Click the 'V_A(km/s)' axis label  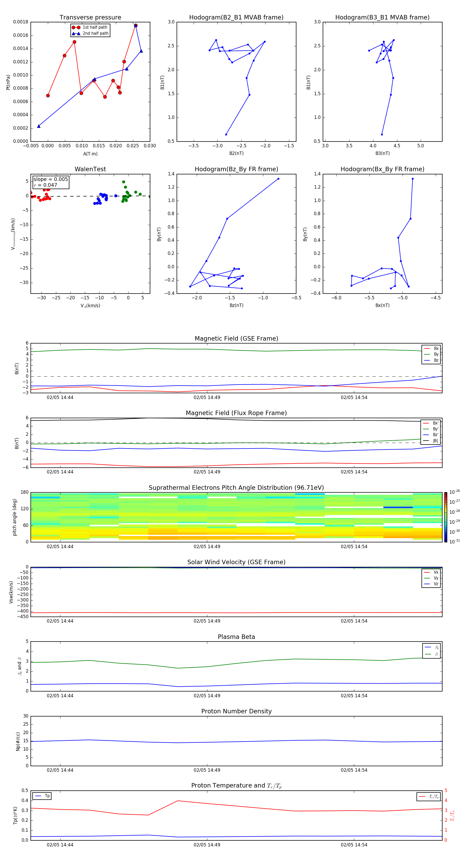click(90, 306)
